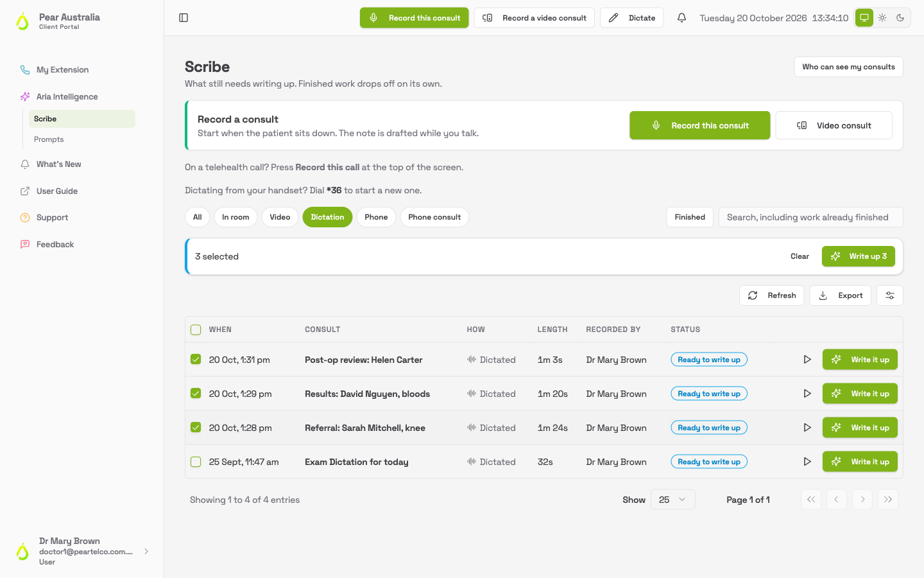Image resolution: width=924 pixels, height=578 pixels.
Task: Filter consults by Phone tab
Action: point(376,217)
